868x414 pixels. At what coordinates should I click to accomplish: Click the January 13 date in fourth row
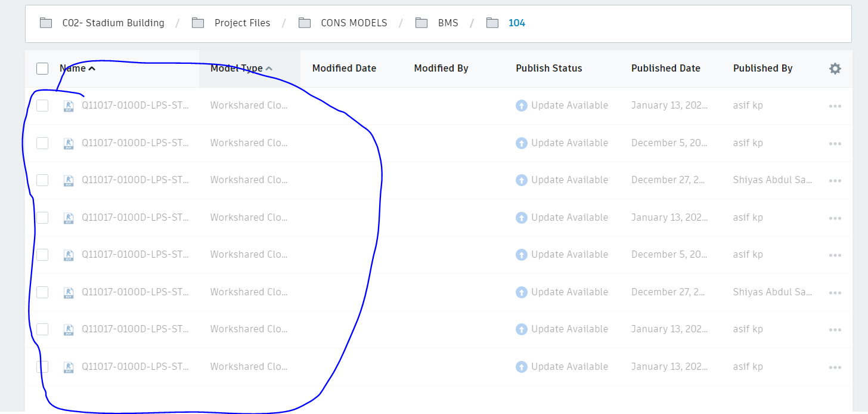pos(670,218)
